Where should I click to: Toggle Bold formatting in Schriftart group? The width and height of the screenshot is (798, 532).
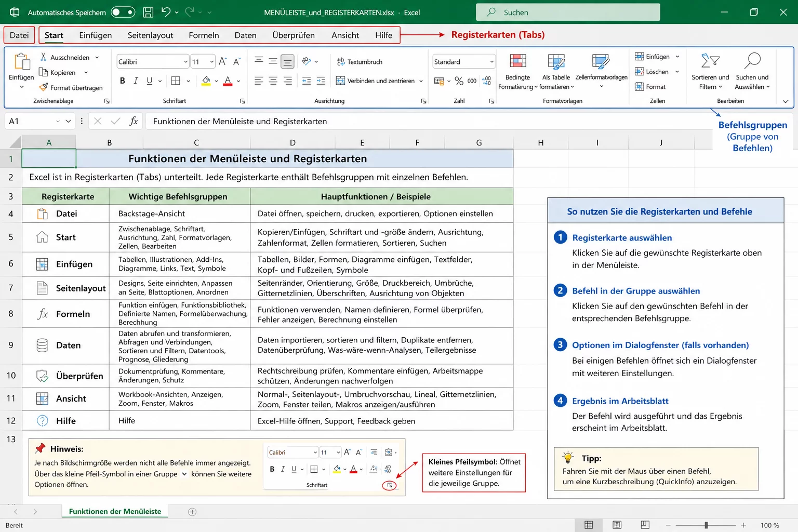[123, 81]
